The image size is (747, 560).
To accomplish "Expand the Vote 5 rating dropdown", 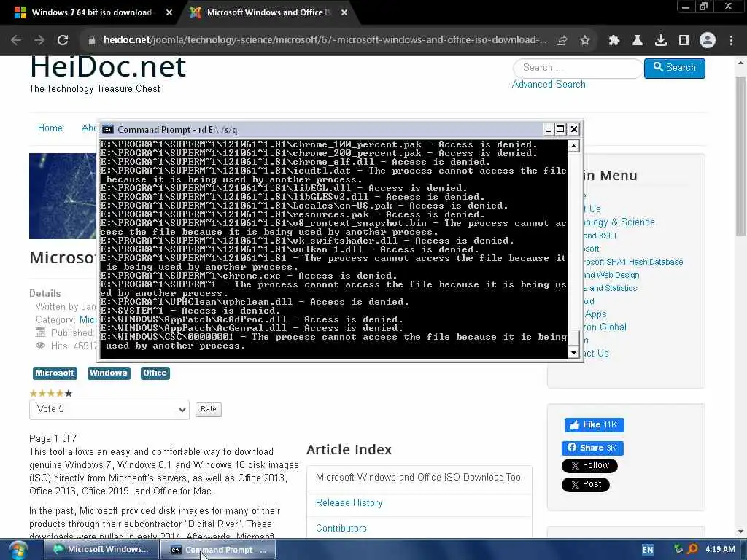I will click(x=109, y=410).
